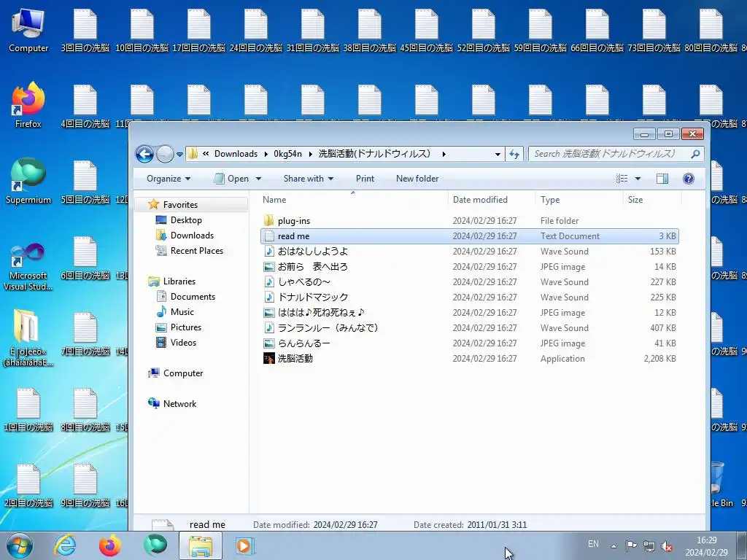Select the お前ら 表へ出ろ JPEG icon
This screenshot has width=747, height=560.
[269, 267]
